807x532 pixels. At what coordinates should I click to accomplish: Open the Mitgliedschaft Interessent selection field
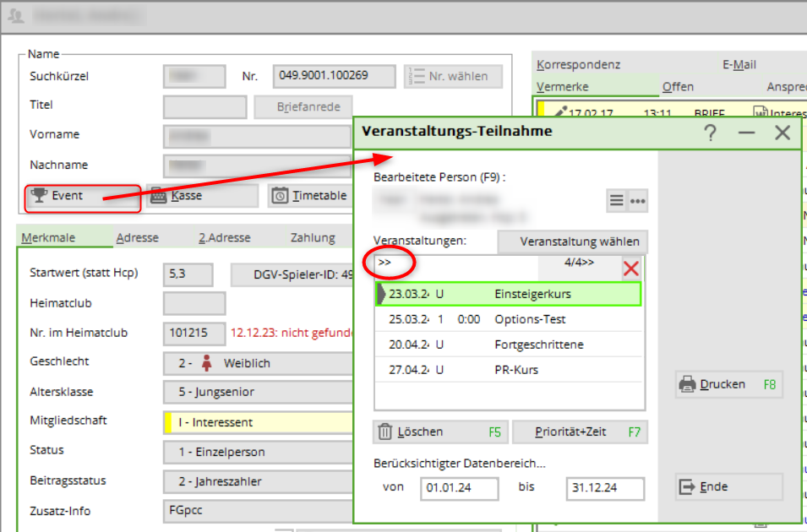tap(258, 422)
